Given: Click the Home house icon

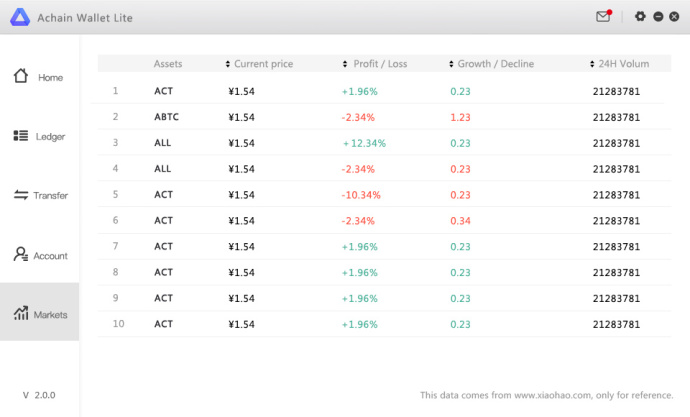Looking at the screenshot, I should coord(21,76).
